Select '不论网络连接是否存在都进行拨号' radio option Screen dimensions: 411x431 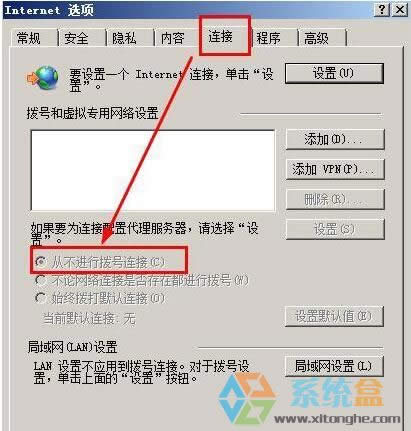[41, 281]
